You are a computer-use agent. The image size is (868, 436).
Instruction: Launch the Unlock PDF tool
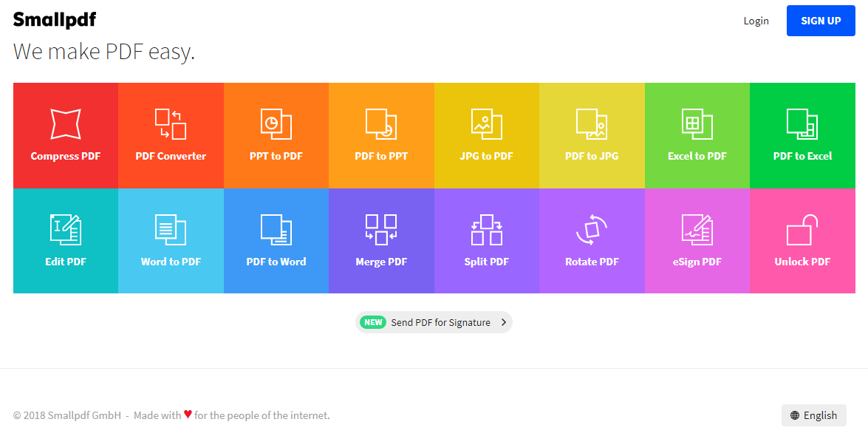point(802,241)
